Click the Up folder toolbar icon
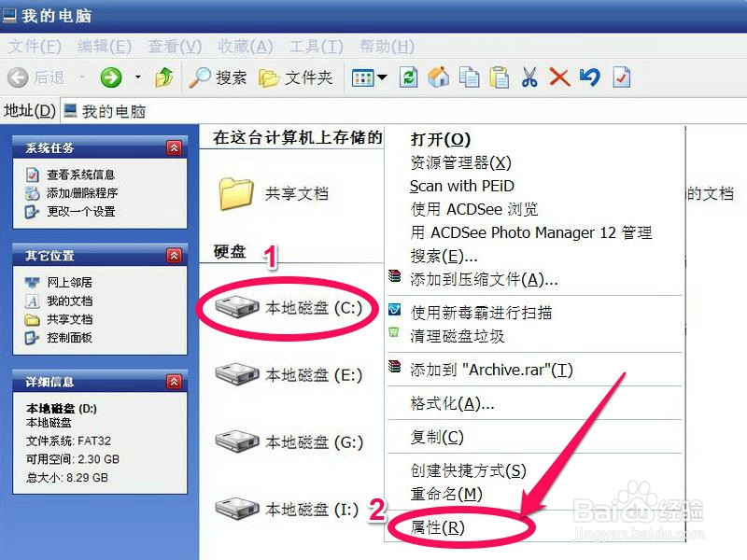The width and height of the screenshot is (747, 560). 164,77
